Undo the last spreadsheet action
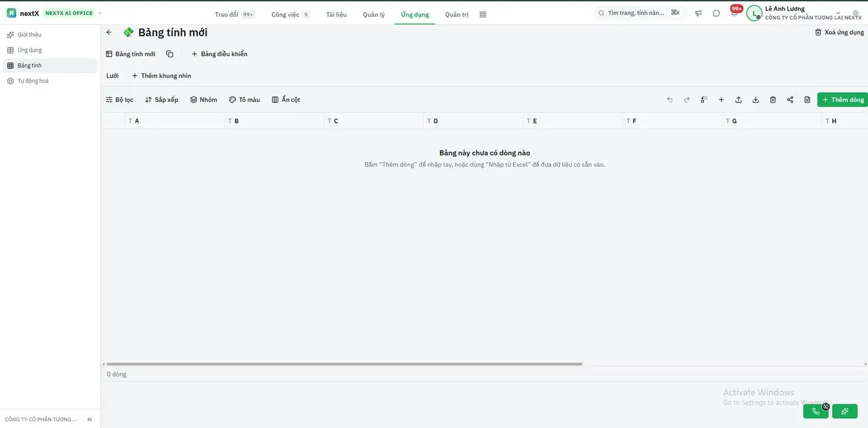The height and width of the screenshot is (428, 868). (x=670, y=100)
